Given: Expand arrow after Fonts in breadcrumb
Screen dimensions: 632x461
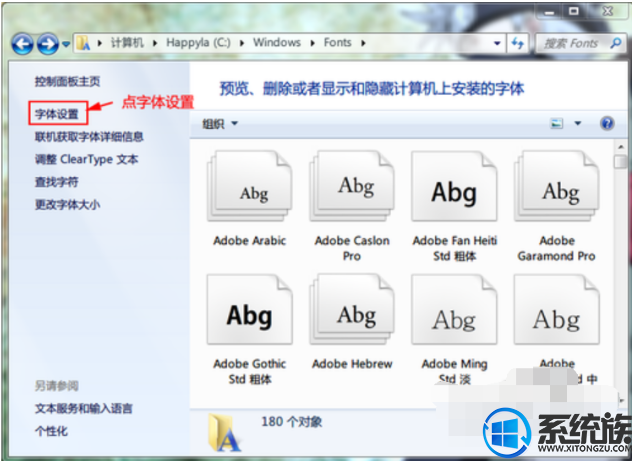Looking at the screenshot, I should point(364,43).
